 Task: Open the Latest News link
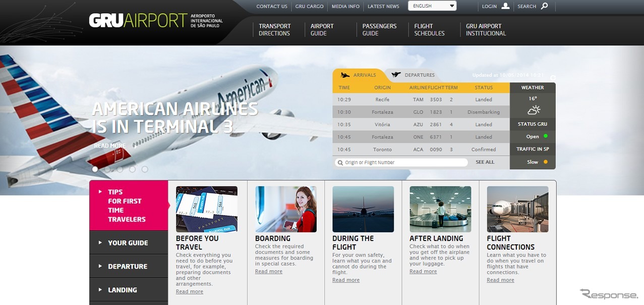pyautogui.click(x=383, y=7)
